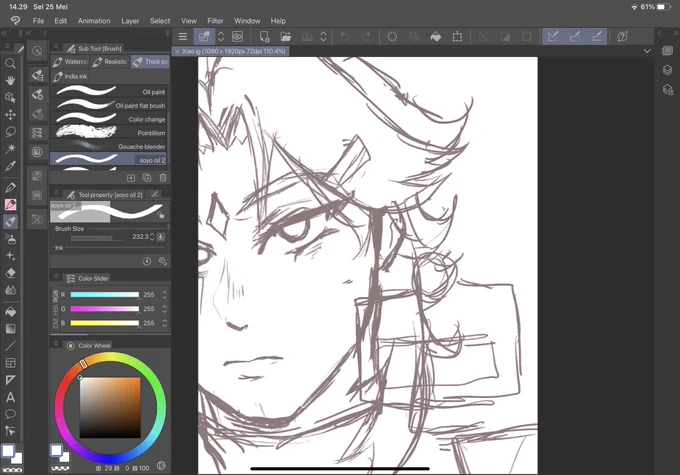This screenshot has height=475, width=680.
Task: Collapse the right palette dock with double arrow
Action: [675, 33]
